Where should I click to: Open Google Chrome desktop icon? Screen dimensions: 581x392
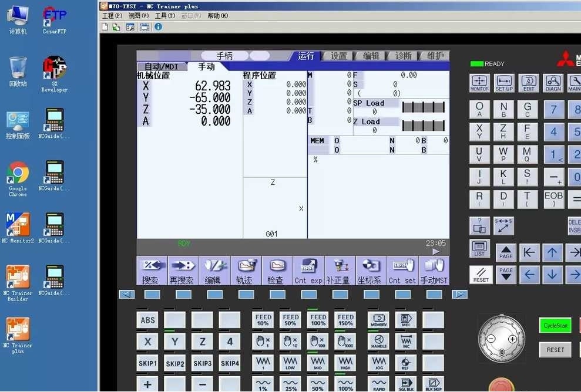pos(18,178)
